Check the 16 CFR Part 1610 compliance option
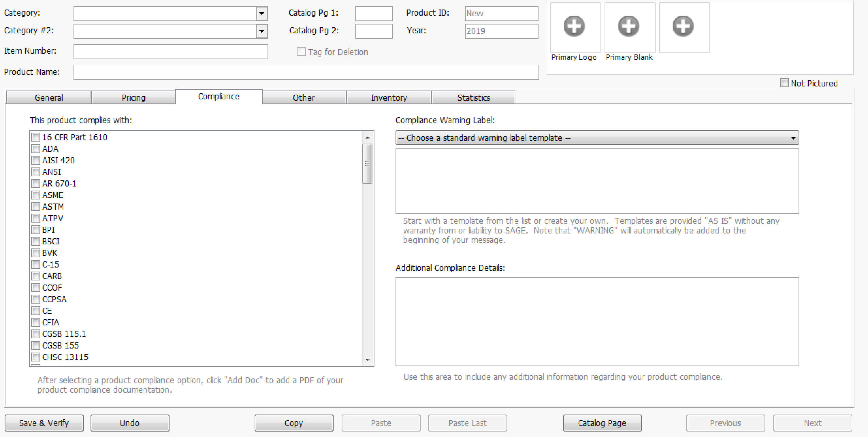The height and width of the screenshot is (437, 868). point(36,136)
